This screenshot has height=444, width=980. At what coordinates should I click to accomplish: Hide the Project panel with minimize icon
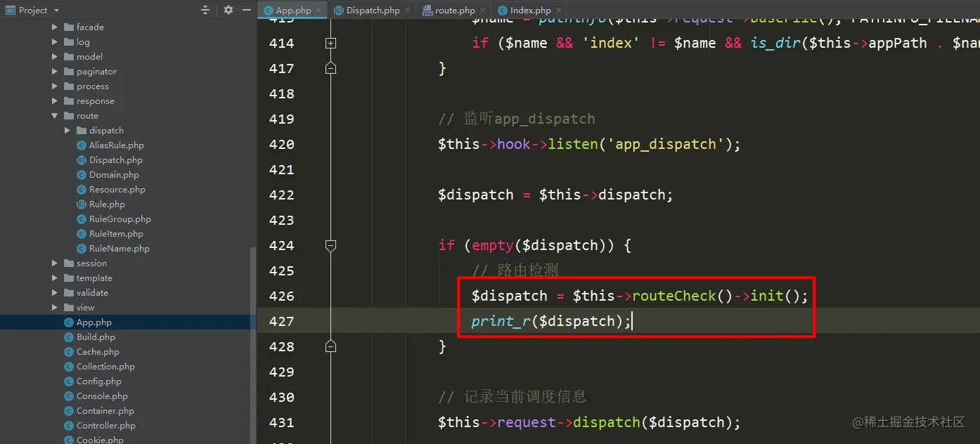(x=247, y=10)
